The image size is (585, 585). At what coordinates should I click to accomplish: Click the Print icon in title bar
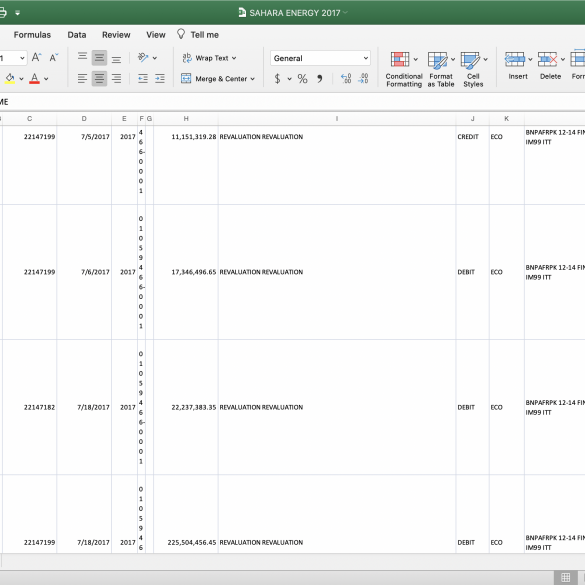tap(2, 13)
